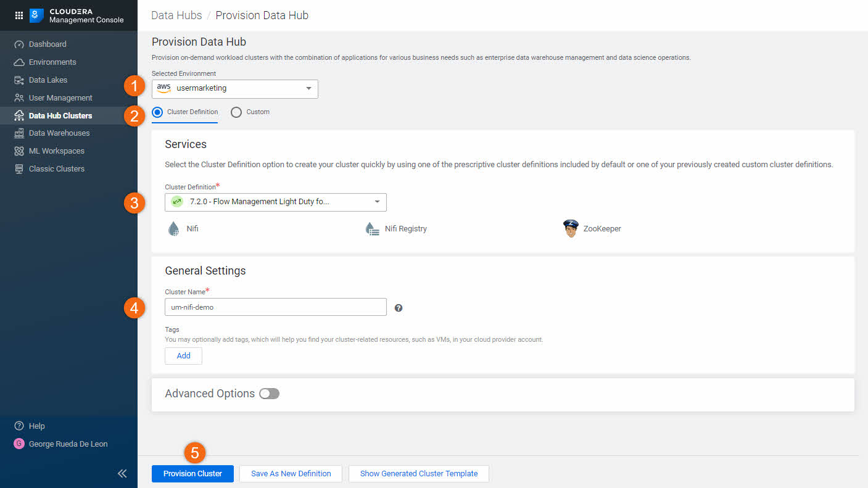Open the Cluster Definition dropdown arrow
The width and height of the screenshot is (868, 488).
click(378, 202)
